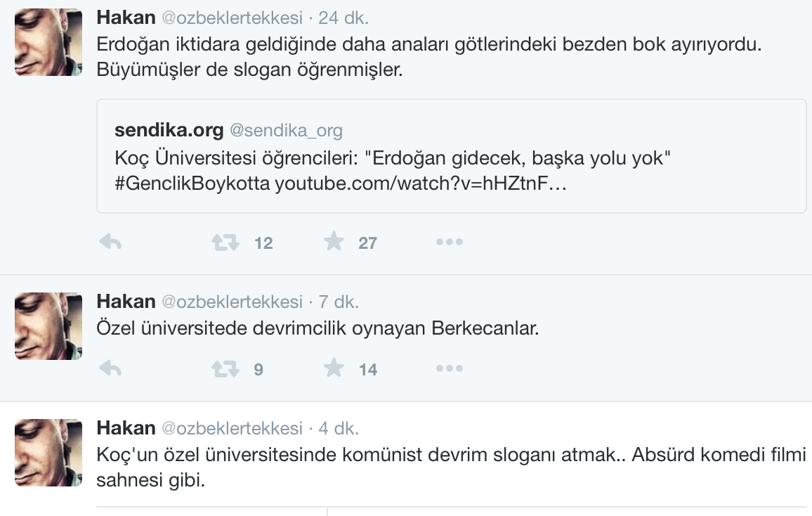Viewport: 812px width, 516px height.
Task: Click Hakan's avatar on the Berkecanlar tweet
Action: (x=48, y=326)
